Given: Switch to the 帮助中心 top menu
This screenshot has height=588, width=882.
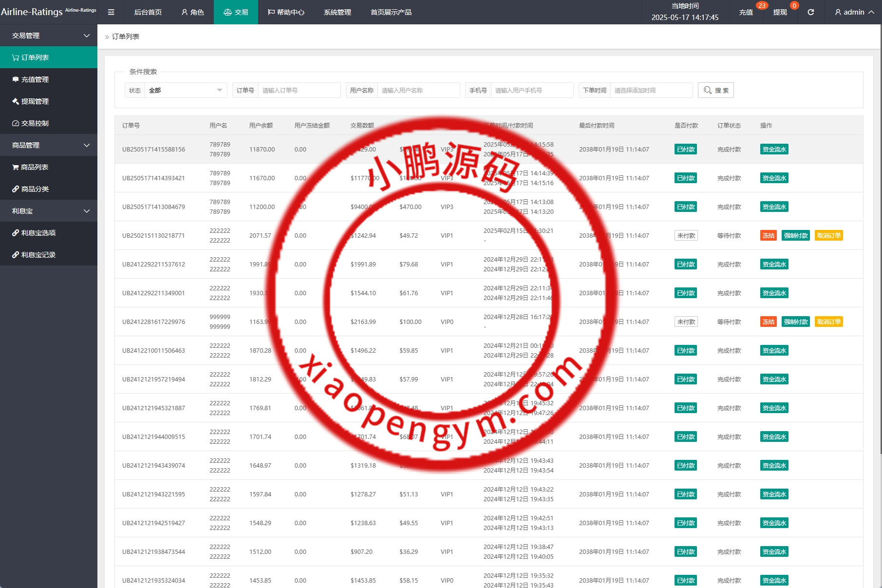Looking at the screenshot, I should [286, 12].
